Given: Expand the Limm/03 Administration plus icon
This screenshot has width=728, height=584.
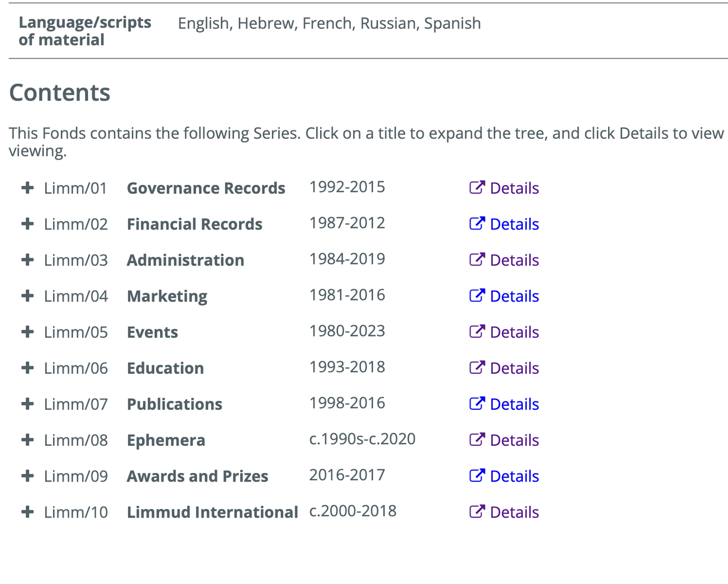Looking at the screenshot, I should click(27, 260).
